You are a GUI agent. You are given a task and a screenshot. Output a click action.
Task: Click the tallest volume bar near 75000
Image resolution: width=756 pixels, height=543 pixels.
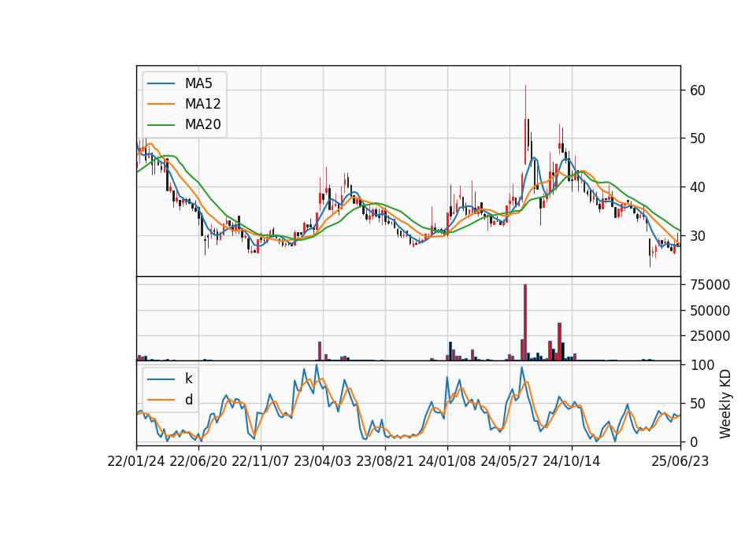coord(525,323)
